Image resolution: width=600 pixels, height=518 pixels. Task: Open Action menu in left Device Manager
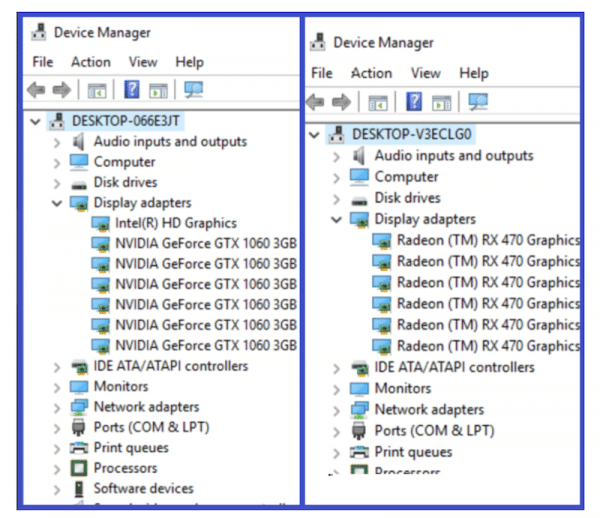point(91,62)
